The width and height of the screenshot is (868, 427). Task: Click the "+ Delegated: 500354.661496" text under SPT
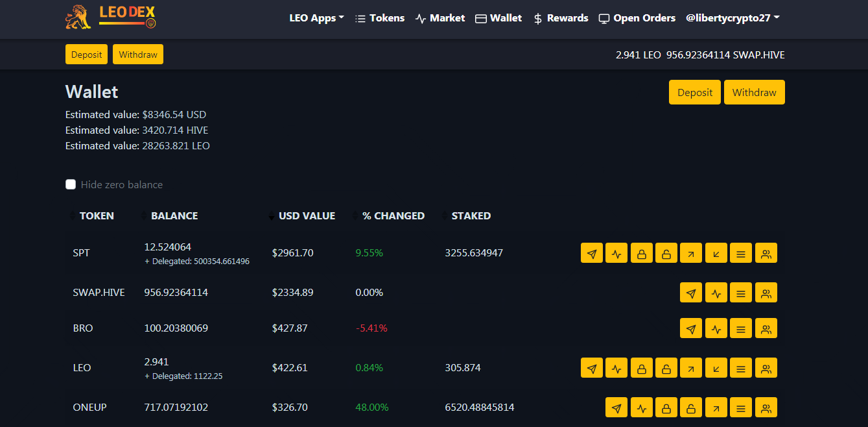(x=197, y=262)
